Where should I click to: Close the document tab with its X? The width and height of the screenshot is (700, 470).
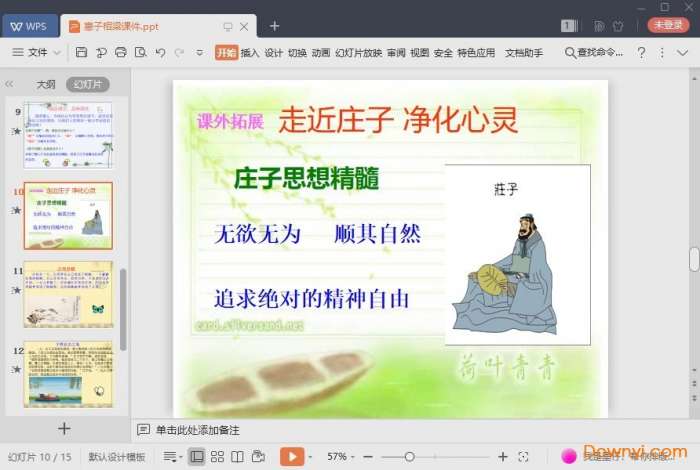(244, 26)
